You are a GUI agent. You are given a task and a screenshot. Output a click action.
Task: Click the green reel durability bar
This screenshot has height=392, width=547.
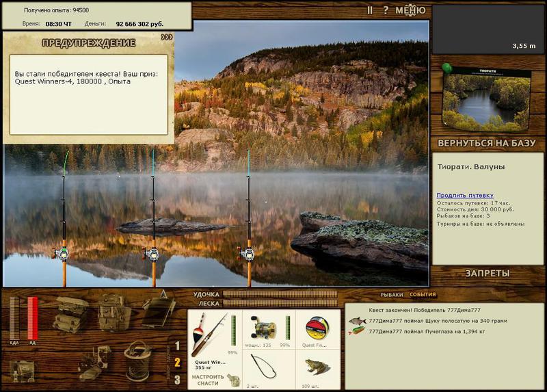(x=288, y=328)
